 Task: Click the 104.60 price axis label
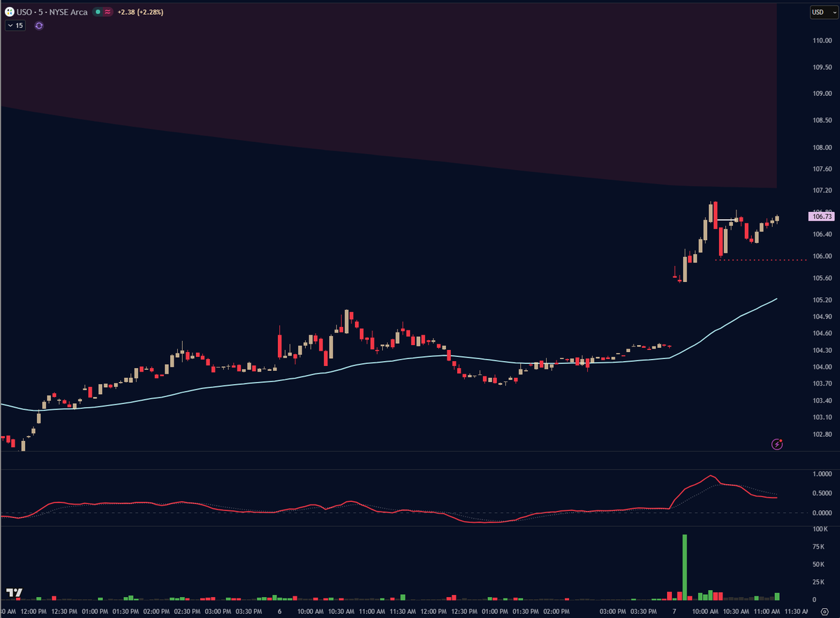[x=822, y=333]
